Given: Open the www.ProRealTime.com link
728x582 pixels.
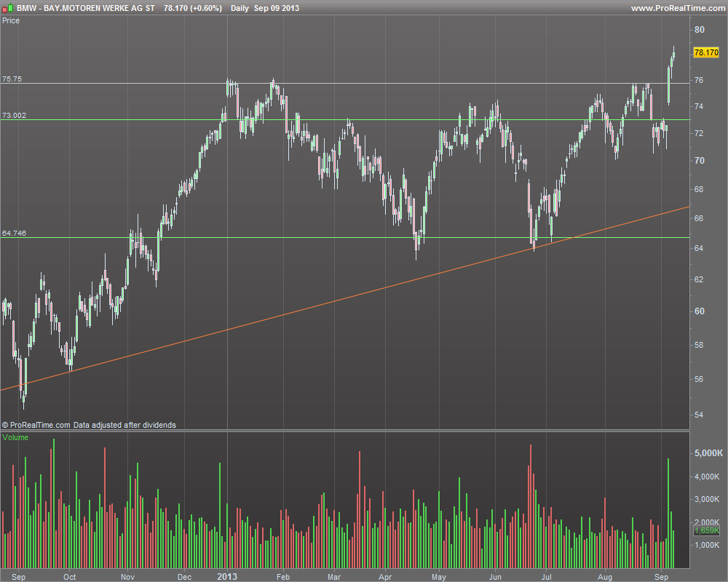Looking at the screenshot, I should 678,8.
